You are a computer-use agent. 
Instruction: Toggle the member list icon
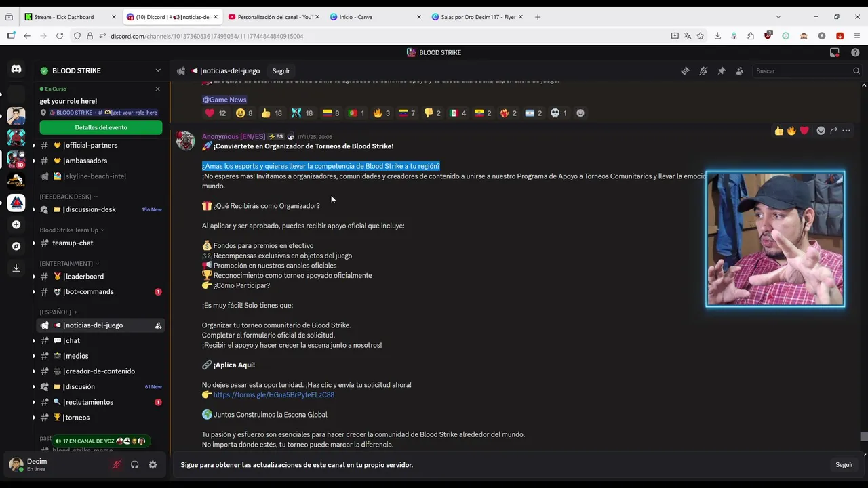(x=739, y=70)
